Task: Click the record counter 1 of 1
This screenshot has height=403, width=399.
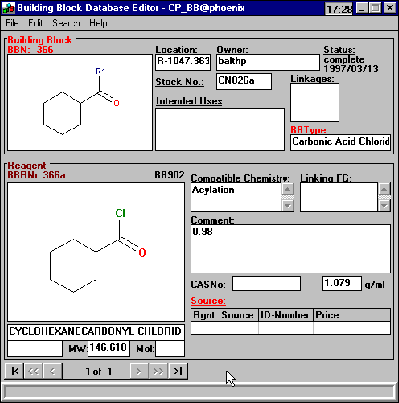Action: pyautogui.click(x=99, y=371)
